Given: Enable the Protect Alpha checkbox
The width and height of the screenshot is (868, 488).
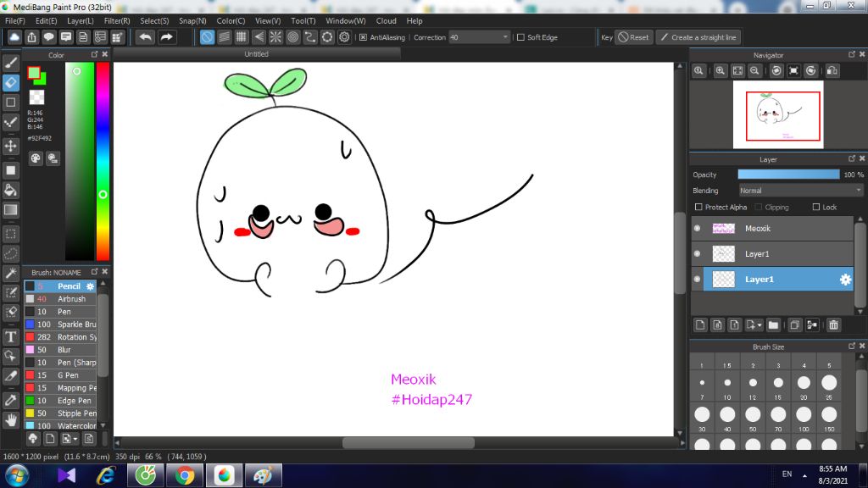Looking at the screenshot, I should pos(698,208).
